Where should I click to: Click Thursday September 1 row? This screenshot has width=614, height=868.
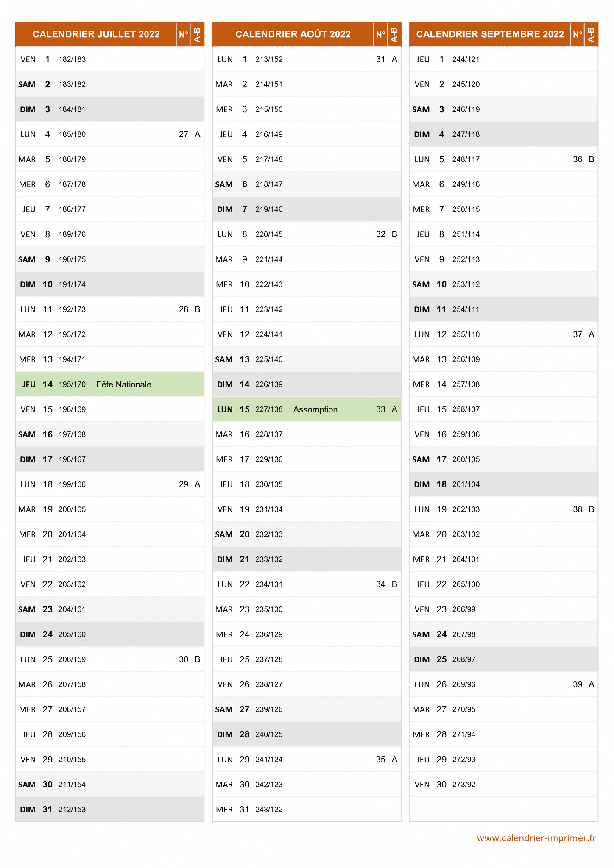pos(504,59)
